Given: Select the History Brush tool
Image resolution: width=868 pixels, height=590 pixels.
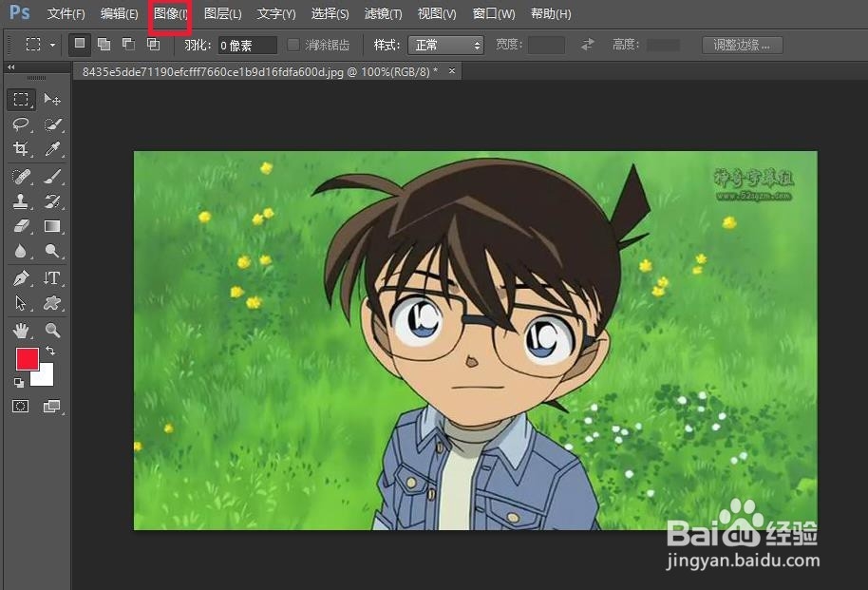Looking at the screenshot, I should click(52, 201).
